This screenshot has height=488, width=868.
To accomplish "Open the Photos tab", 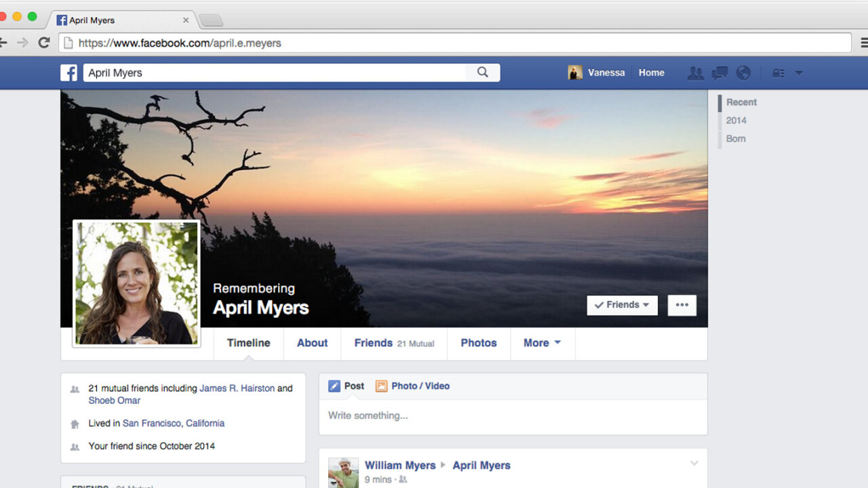I will (479, 343).
